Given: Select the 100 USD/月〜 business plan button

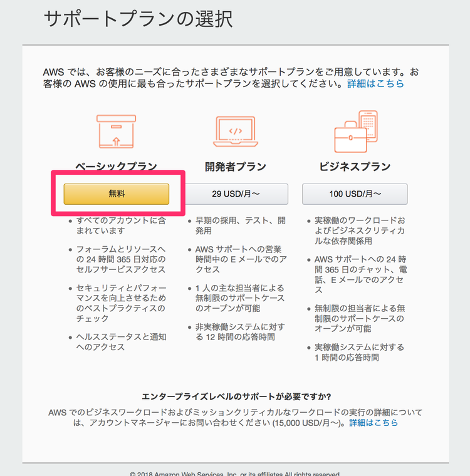Looking at the screenshot, I should (x=355, y=194).
